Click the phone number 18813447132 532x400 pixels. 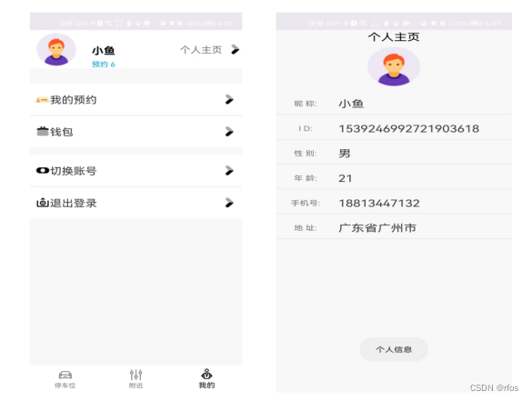pos(379,204)
